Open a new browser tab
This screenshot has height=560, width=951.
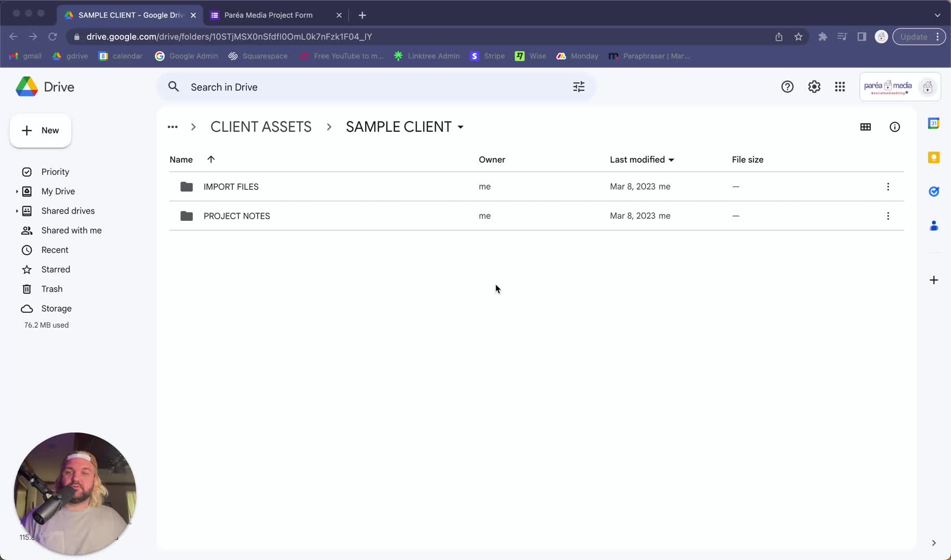[x=362, y=15]
